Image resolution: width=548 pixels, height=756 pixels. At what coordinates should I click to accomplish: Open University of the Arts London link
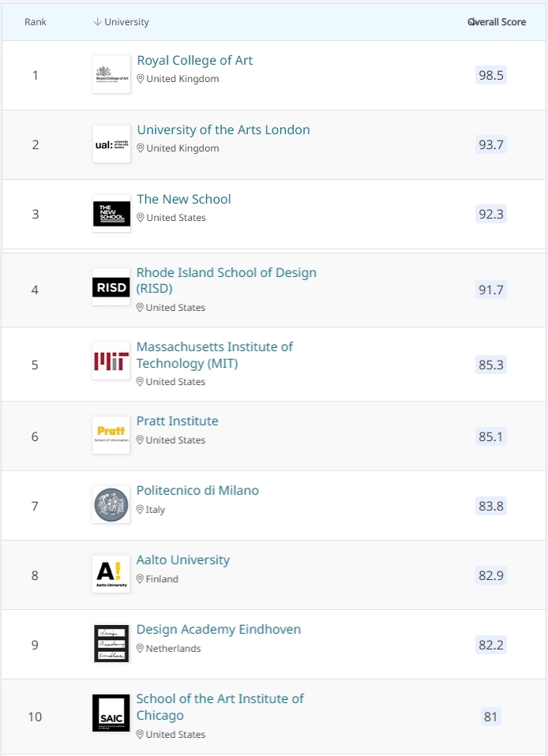pyautogui.click(x=223, y=130)
